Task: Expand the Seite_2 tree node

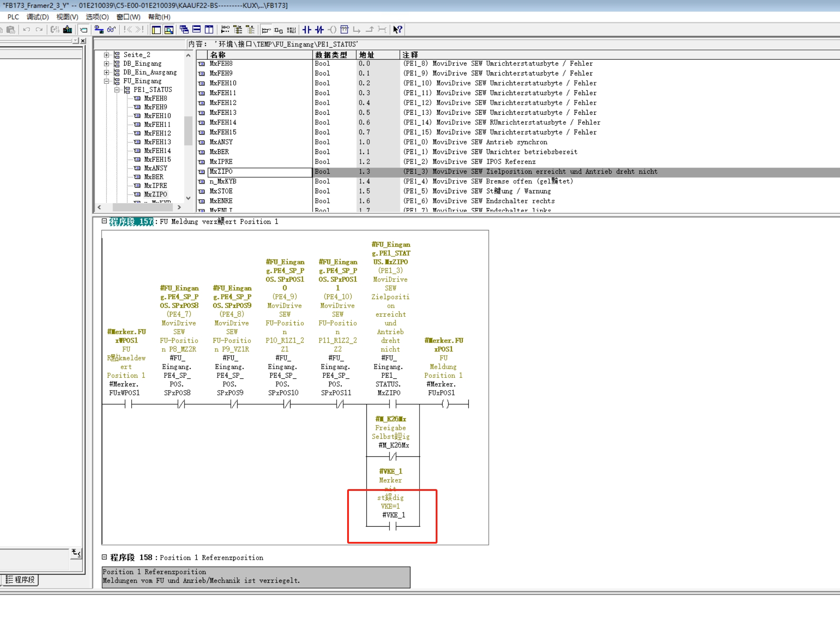Action: click(106, 55)
